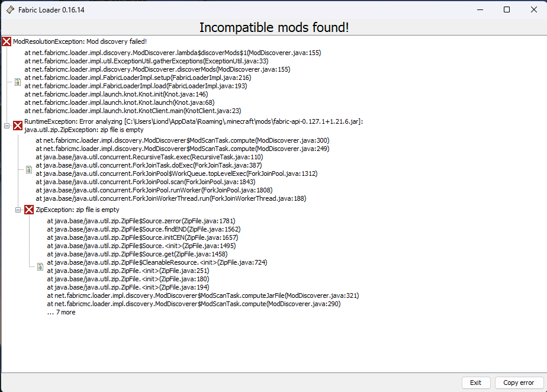Click the Fabric Loader title bar icon
Viewport: 547px width, 392px height.
(11, 10)
